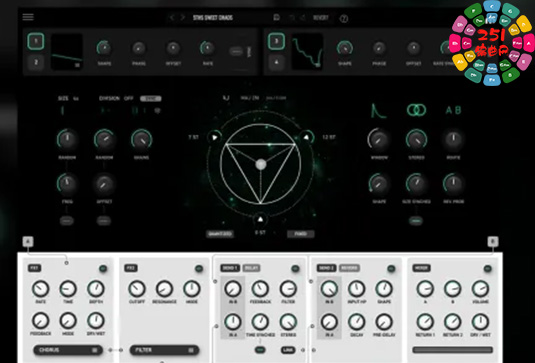The width and height of the screenshot is (535, 363).
Task: Toggle Send 1 delay power button
Action: [295, 268]
